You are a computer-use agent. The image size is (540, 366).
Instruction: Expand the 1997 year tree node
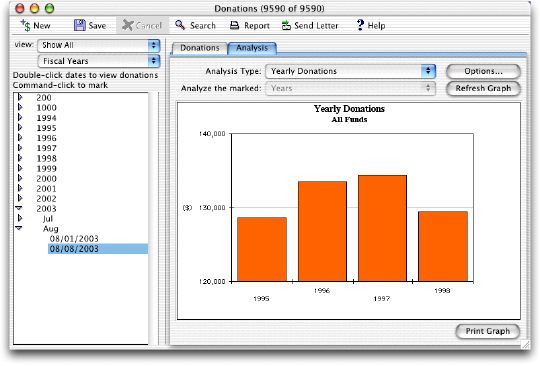[x=20, y=148]
